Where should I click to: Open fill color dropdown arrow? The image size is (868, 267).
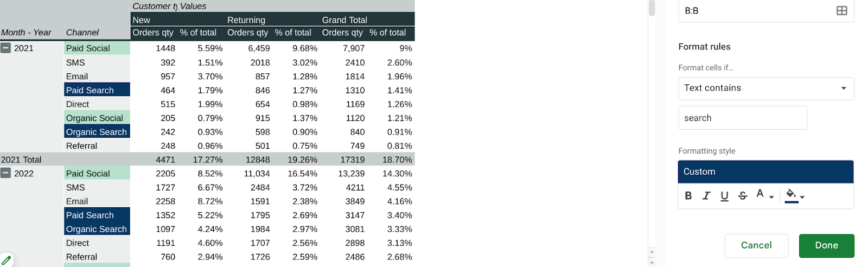[x=802, y=197]
